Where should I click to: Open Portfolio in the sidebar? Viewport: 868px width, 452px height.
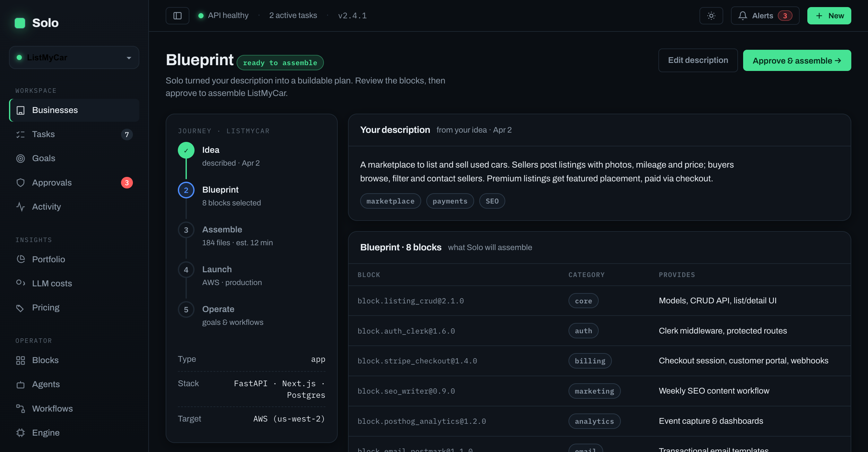[x=74, y=259]
